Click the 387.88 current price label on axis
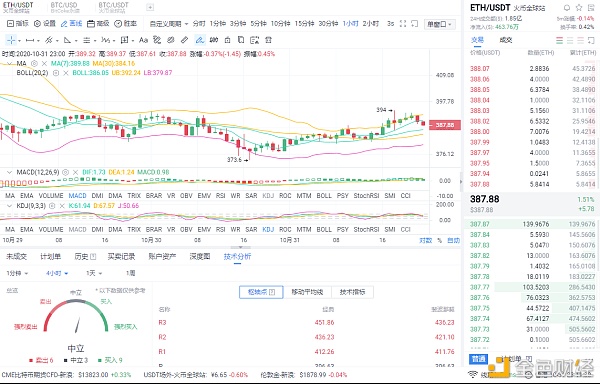 (x=445, y=125)
